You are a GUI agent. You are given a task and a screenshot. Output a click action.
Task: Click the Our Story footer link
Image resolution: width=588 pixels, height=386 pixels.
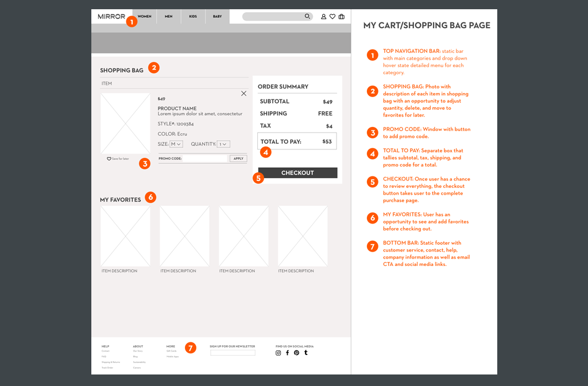coord(138,351)
